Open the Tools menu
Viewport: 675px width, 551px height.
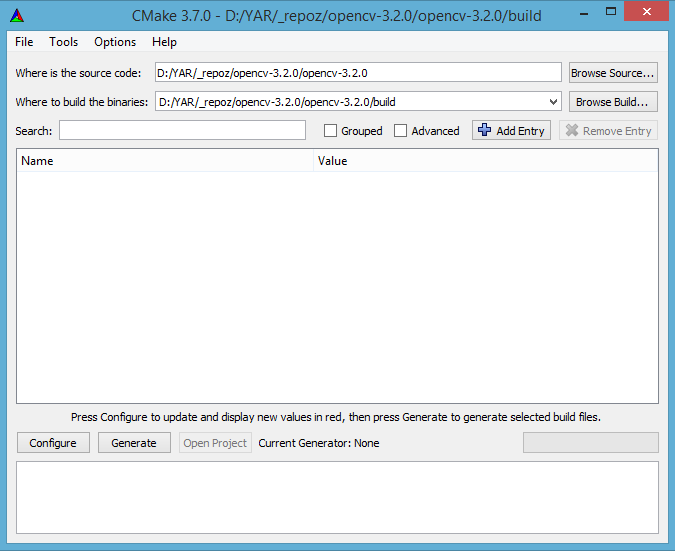pos(64,42)
